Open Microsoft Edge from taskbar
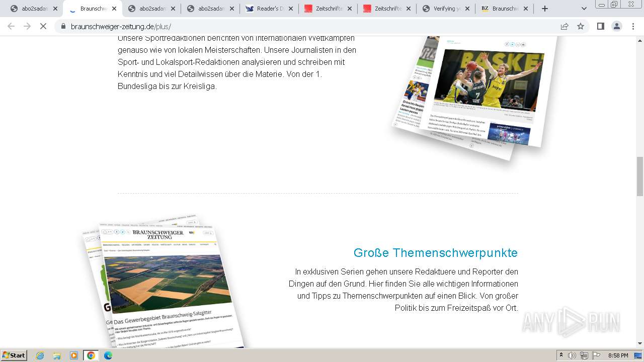The image size is (644, 362). (108, 355)
